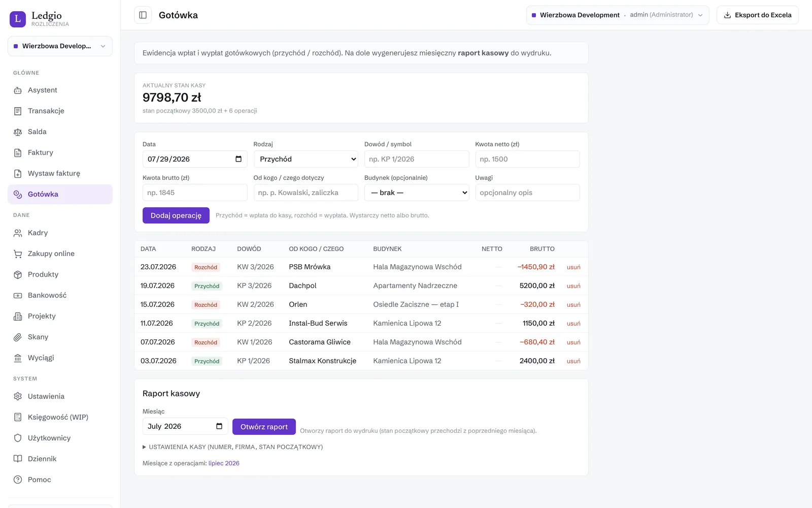Toggle the sidebar panel icon
The image size is (812, 508).
[x=143, y=15]
